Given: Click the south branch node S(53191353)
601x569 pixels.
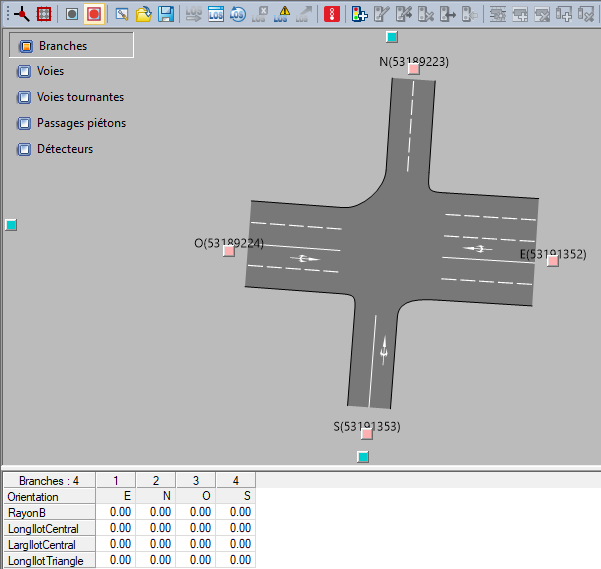Looking at the screenshot, I should point(367,434).
